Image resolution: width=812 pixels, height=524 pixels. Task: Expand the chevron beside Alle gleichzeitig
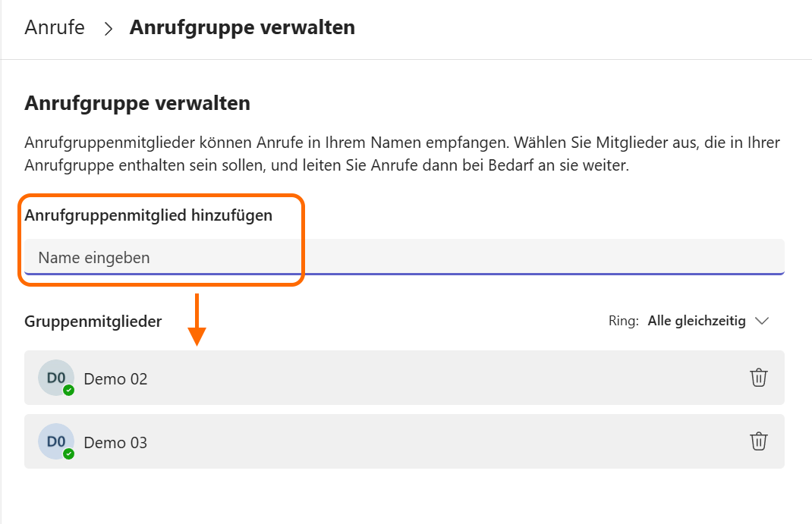click(762, 321)
